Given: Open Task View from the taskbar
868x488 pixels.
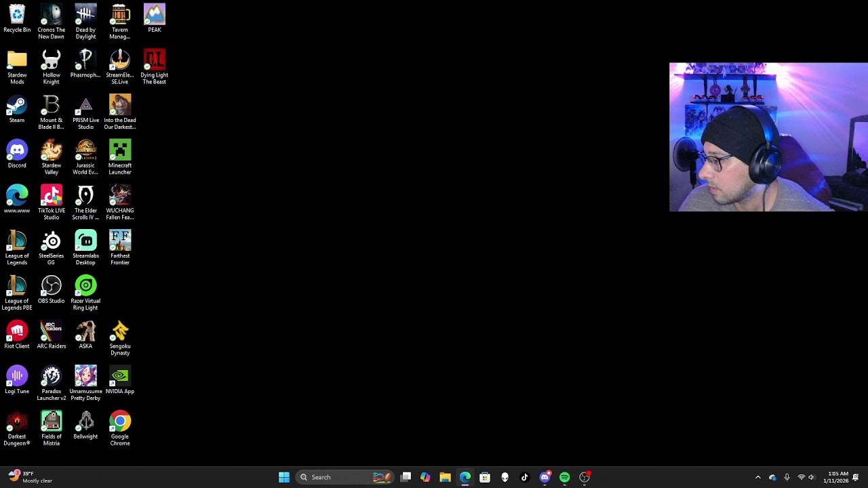Looking at the screenshot, I should 406,477.
